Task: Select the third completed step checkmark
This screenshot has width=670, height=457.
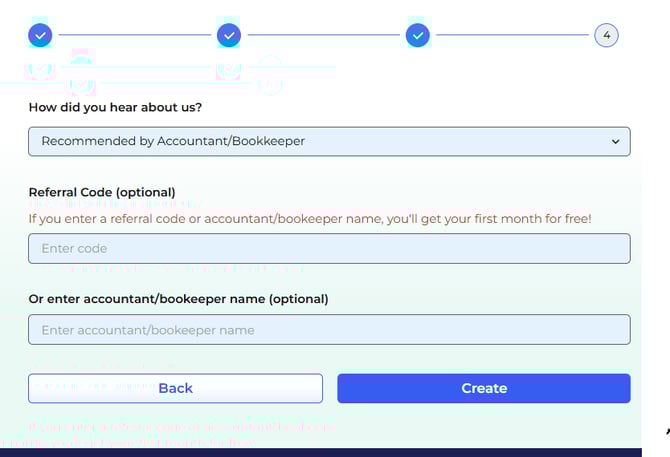Action: coord(418,36)
